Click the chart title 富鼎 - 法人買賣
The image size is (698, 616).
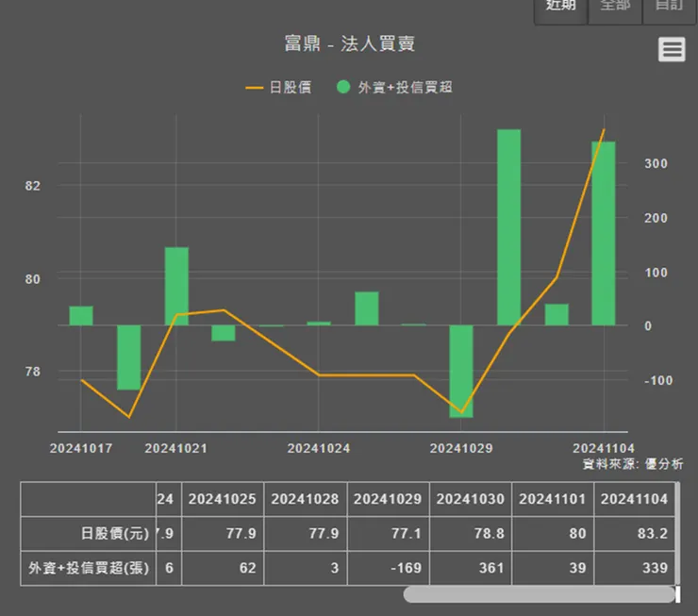[350, 43]
